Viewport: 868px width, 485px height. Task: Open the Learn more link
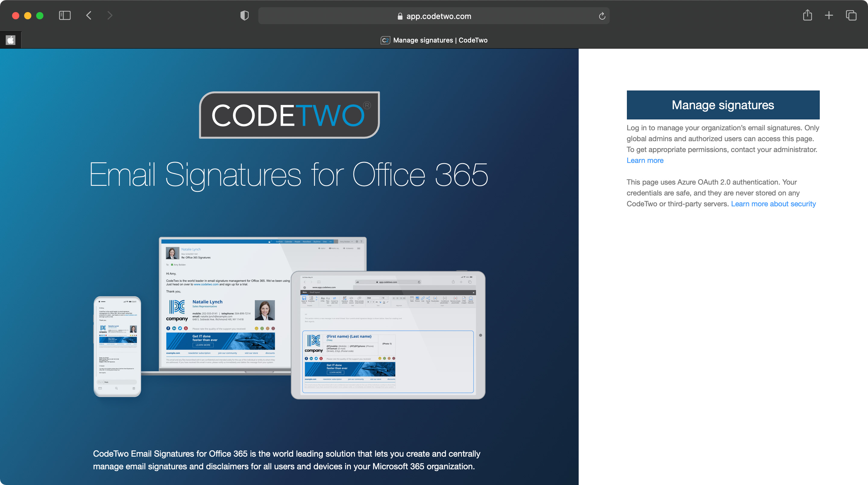[x=645, y=160]
